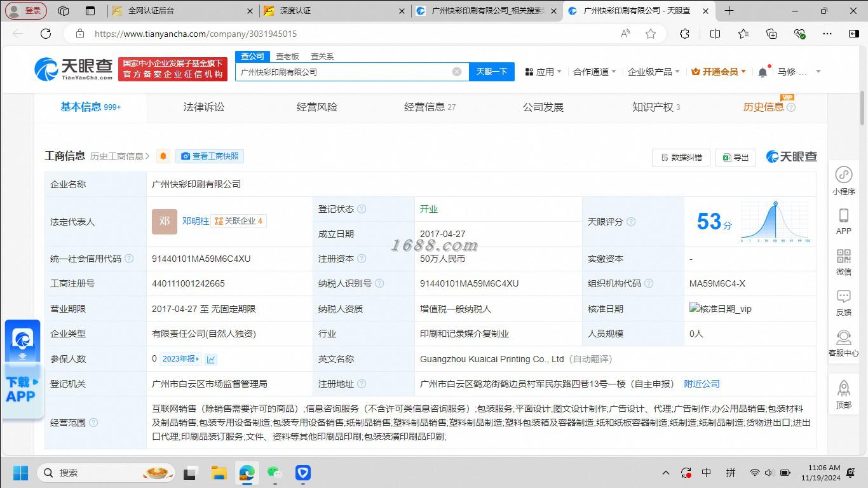Switch to 经营信息 tab
868x488 pixels.
click(x=430, y=107)
